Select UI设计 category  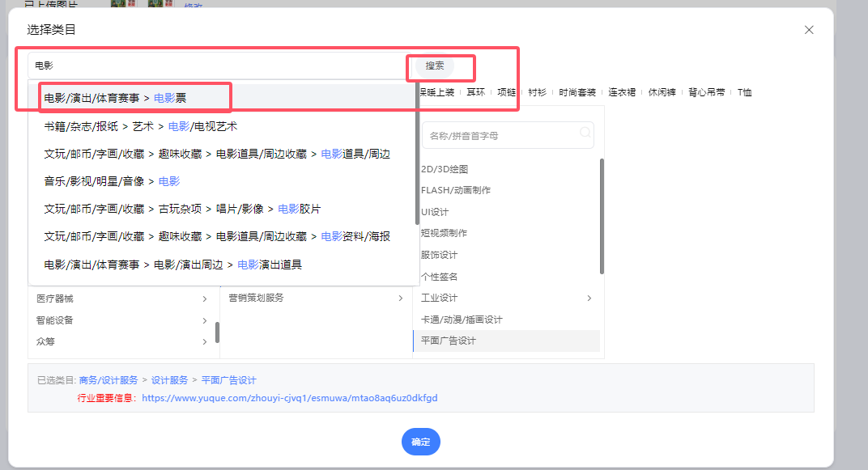[x=507, y=212]
